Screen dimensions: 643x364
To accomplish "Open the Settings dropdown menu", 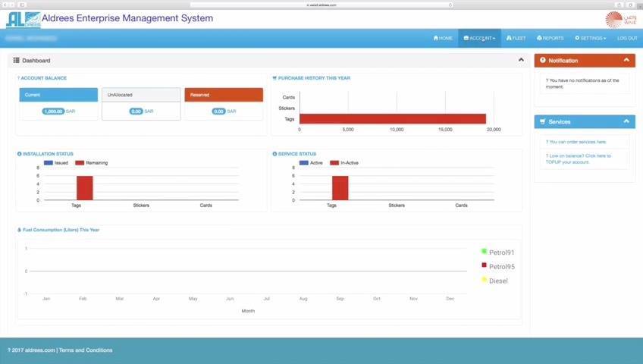I will pos(591,38).
